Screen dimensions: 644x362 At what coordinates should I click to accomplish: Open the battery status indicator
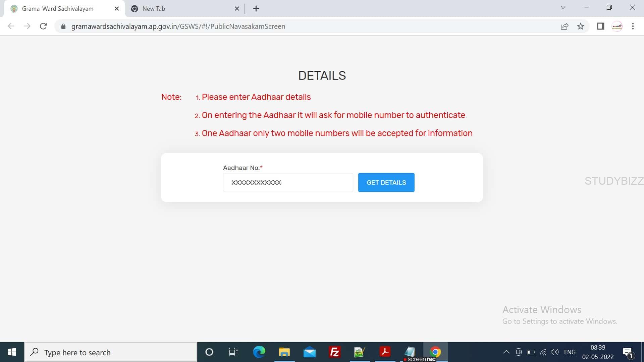[531, 352]
